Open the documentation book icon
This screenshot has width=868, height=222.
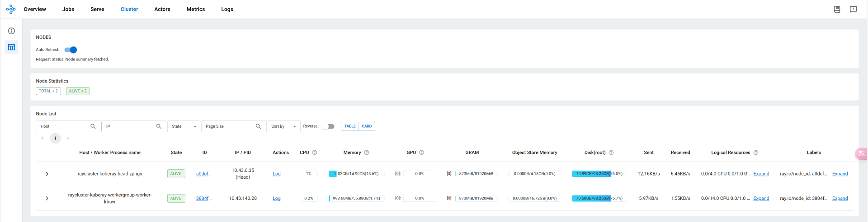pyautogui.click(x=837, y=9)
